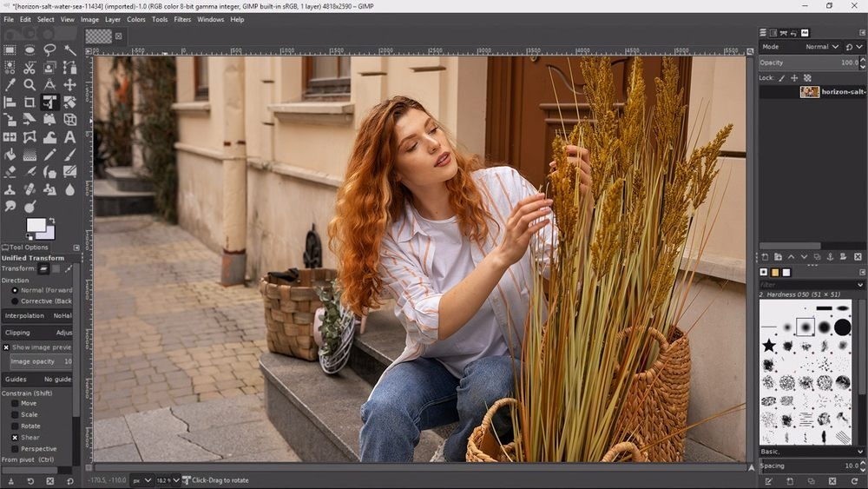The height and width of the screenshot is (489, 868).
Task: Open the Filters menu
Action: [182, 19]
